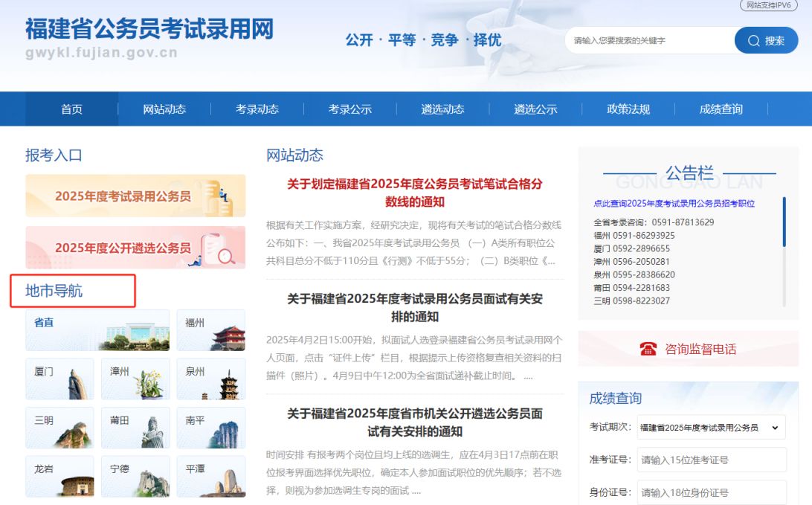Click the 咨询监督电话 telephone icon
Image resolution: width=812 pixels, height=505 pixels.
[648, 349]
